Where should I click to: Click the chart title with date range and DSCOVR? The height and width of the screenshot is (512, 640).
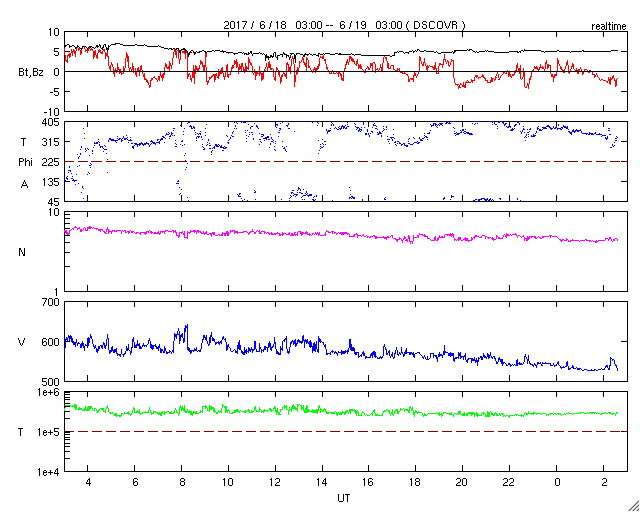[x=344, y=25]
